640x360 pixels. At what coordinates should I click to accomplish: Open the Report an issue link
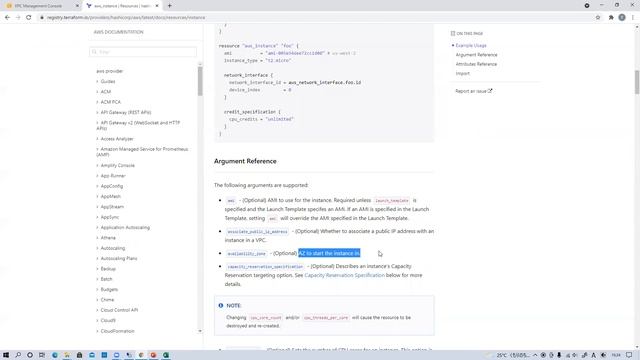tap(473, 91)
